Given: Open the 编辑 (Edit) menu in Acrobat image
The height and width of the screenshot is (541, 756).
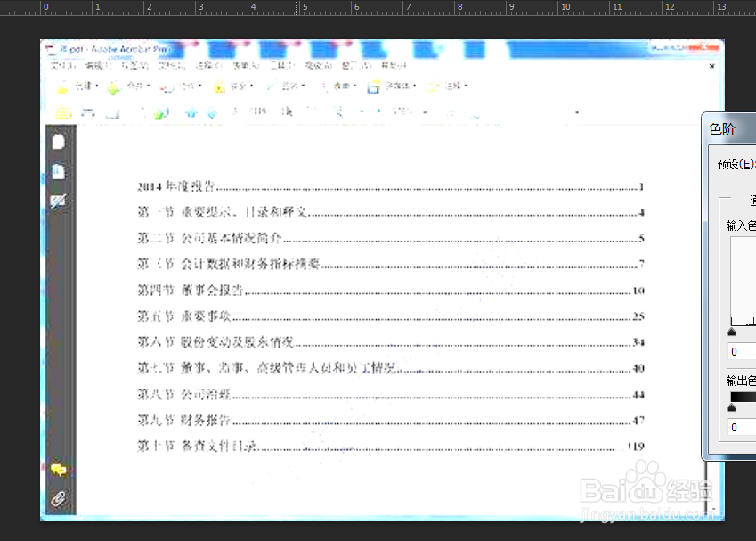Looking at the screenshot, I should [x=98, y=65].
